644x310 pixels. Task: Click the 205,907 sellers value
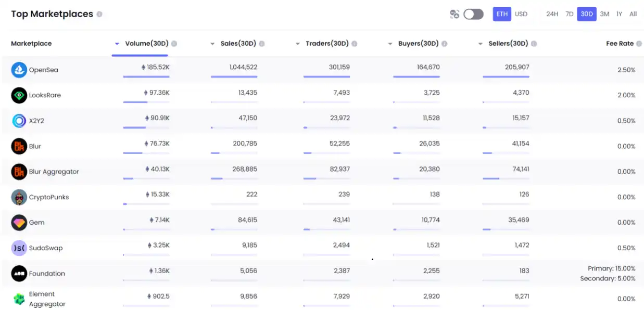(x=517, y=67)
